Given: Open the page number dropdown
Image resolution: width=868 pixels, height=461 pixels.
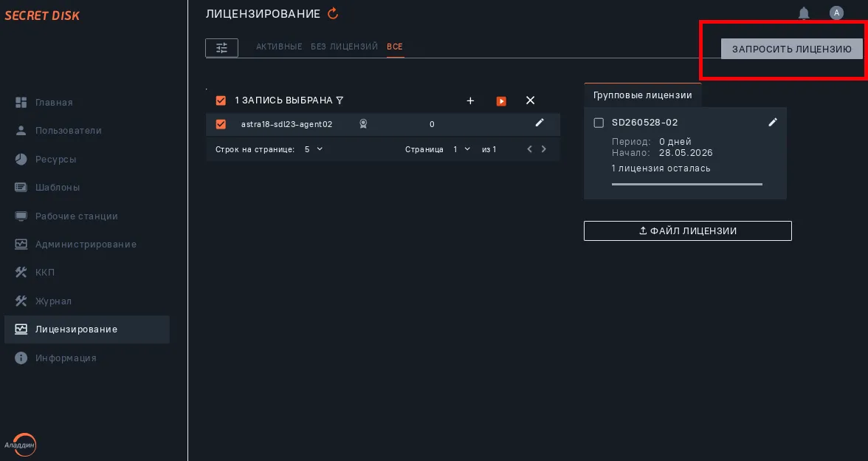Looking at the screenshot, I should [461, 149].
